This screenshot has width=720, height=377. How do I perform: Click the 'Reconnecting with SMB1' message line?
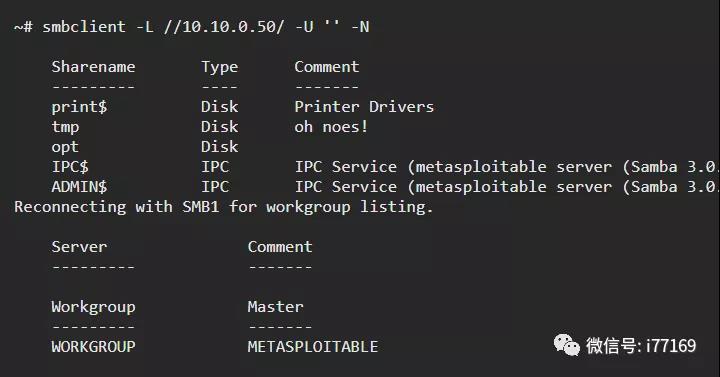click(x=224, y=207)
